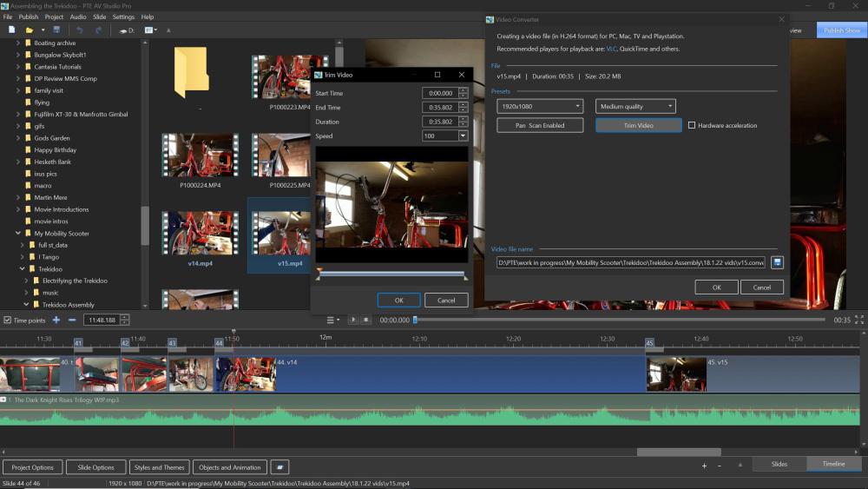Add a time point with plus icon

coord(56,320)
